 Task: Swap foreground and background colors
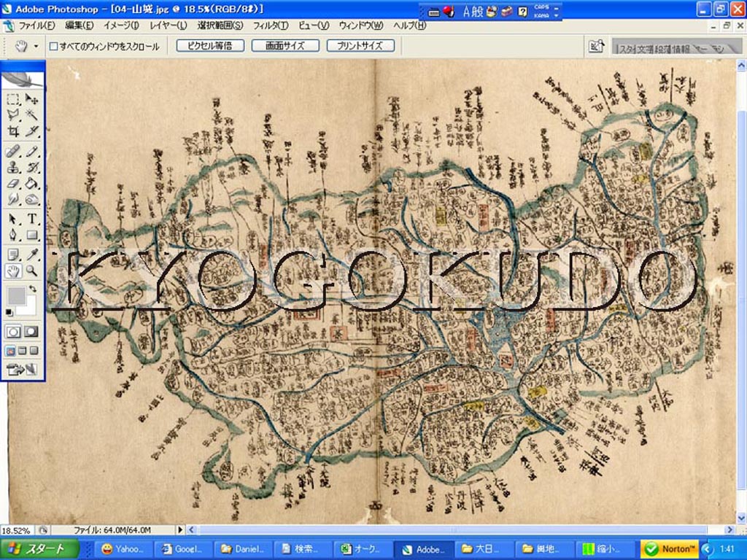[33, 289]
